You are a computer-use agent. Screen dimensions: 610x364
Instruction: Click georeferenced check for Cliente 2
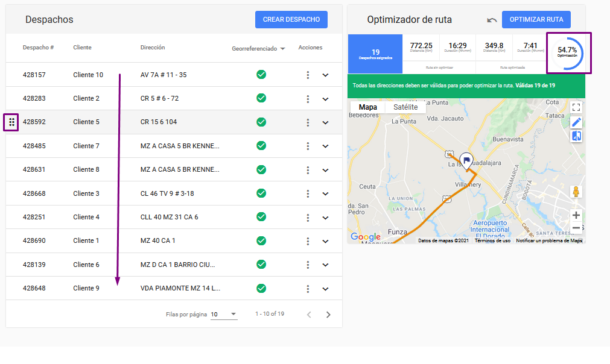tap(261, 98)
